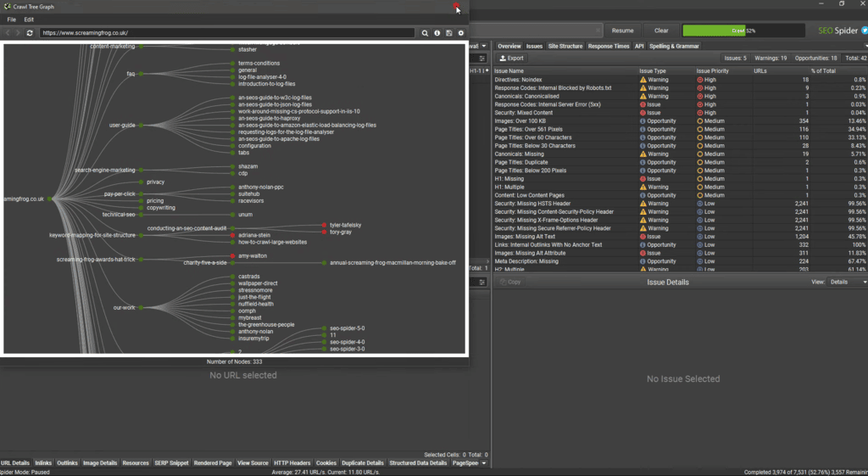Open the tab overflow dropdown beside JavaScript tab
Image resolution: width=868 pixels, height=476 pixels.
pyautogui.click(x=483, y=46)
